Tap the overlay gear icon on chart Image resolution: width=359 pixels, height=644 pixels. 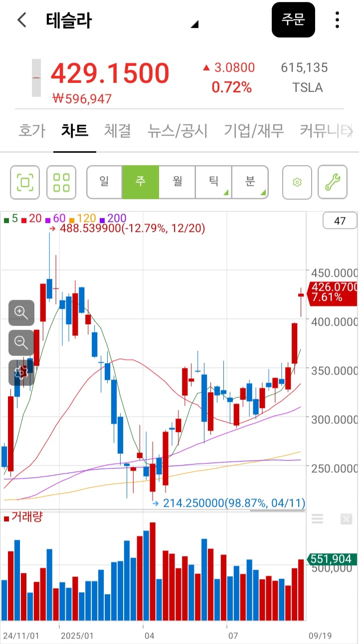point(21,372)
